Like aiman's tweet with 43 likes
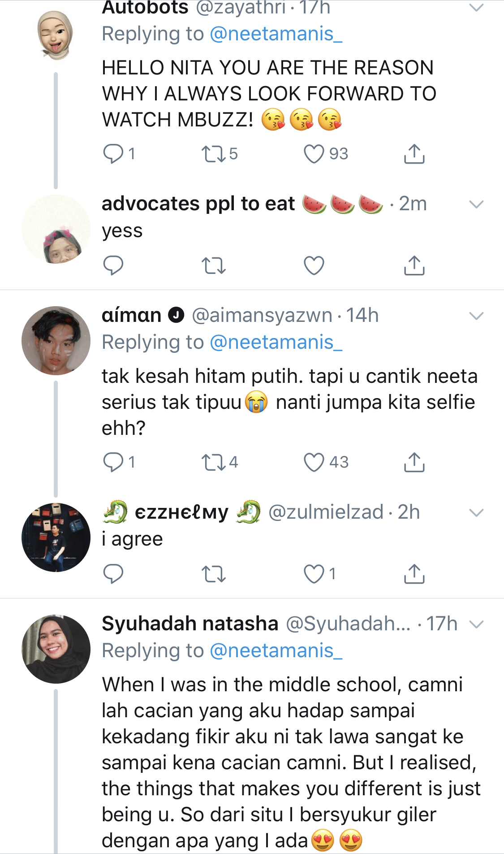The height and width of the screenshot is (854, 504). (314, 462)
